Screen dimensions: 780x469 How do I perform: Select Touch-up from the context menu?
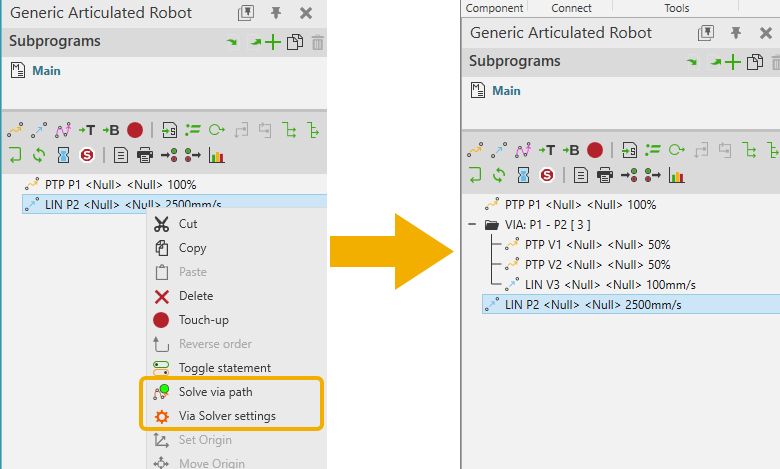coord(204,320)
